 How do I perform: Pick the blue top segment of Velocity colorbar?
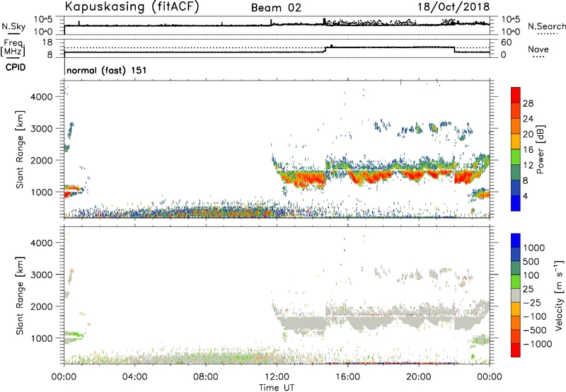click(516, 241)
